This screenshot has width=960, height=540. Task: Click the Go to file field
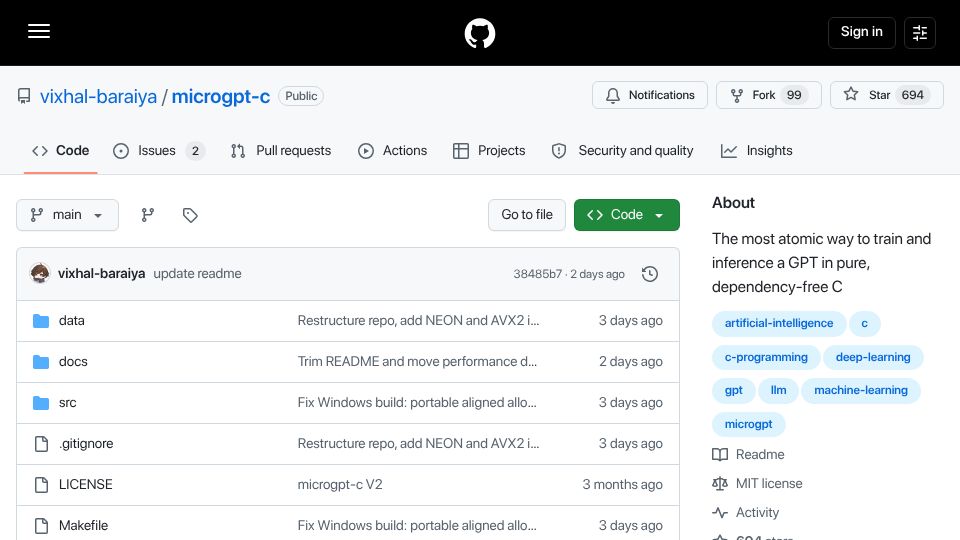pos(527,215)
